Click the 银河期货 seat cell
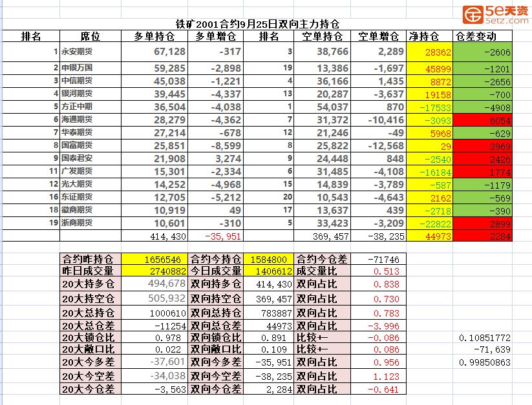 tap(90, 94)
